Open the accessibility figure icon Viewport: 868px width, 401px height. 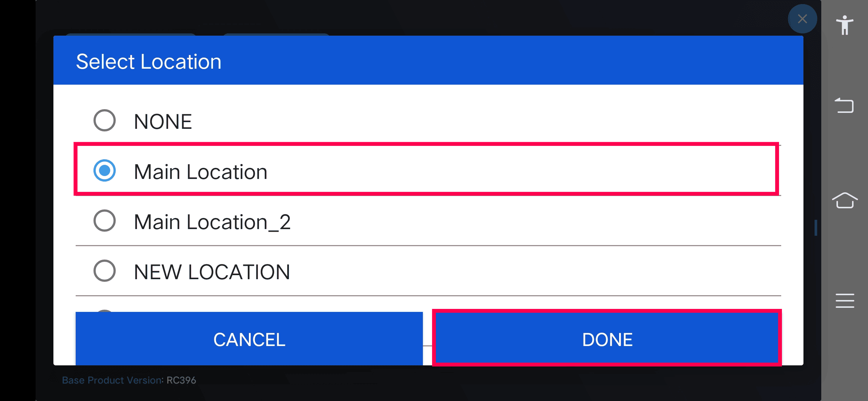(845, 25)
